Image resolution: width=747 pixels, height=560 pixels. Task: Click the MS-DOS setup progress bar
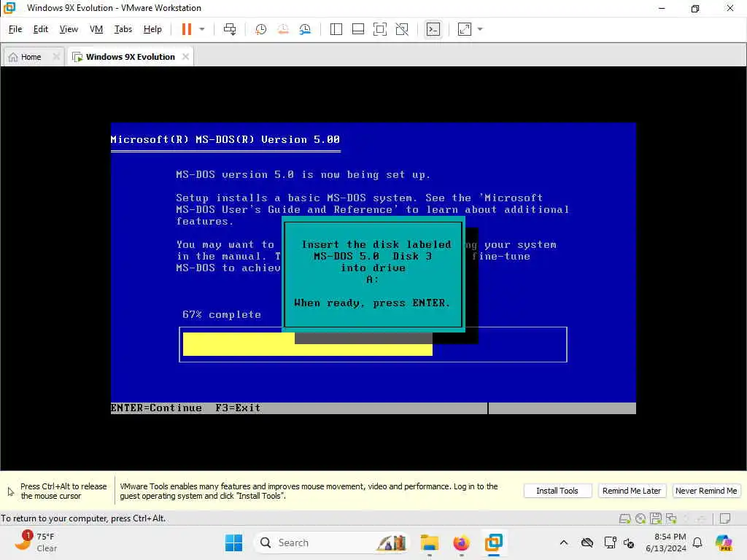coord(373,344)
